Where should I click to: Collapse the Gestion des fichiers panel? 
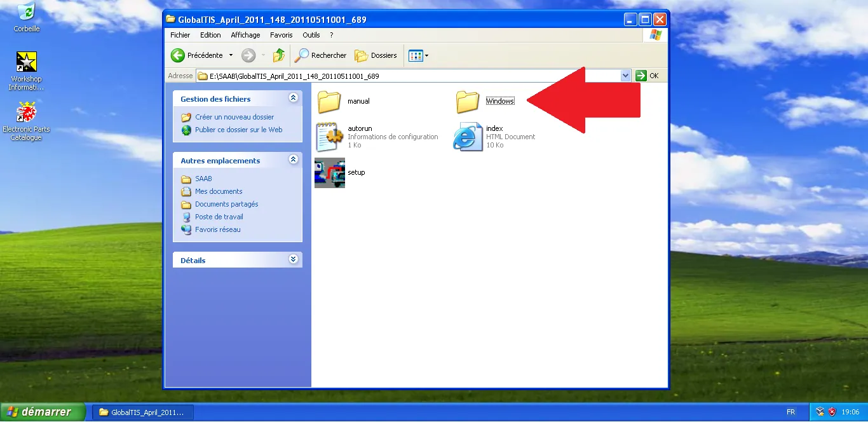click(293, 97)
